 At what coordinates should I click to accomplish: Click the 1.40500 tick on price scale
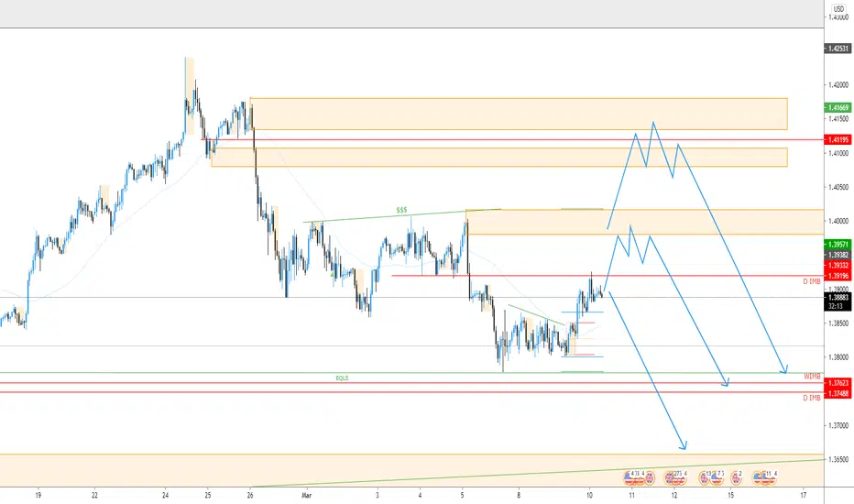(838, 187)
